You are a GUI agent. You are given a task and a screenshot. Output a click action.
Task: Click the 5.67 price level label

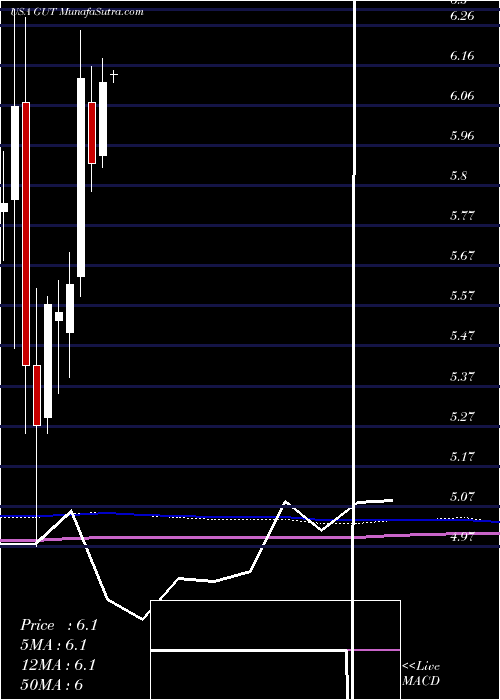(x=463, y=256)
